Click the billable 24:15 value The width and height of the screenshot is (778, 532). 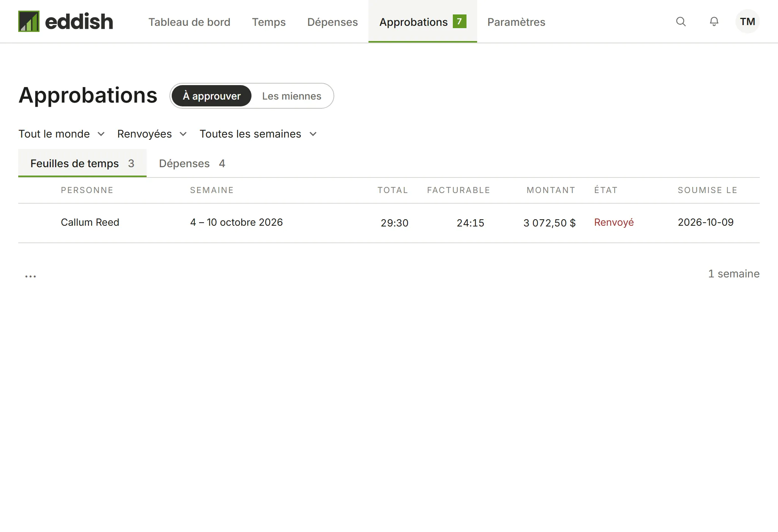pos(470,223)
